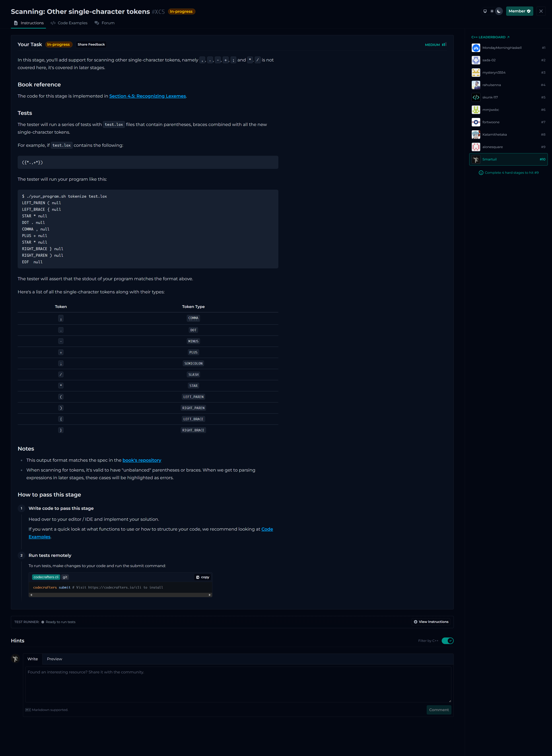
Task: Select the codecrafters cli option
Action: click(x=46, y=577)
